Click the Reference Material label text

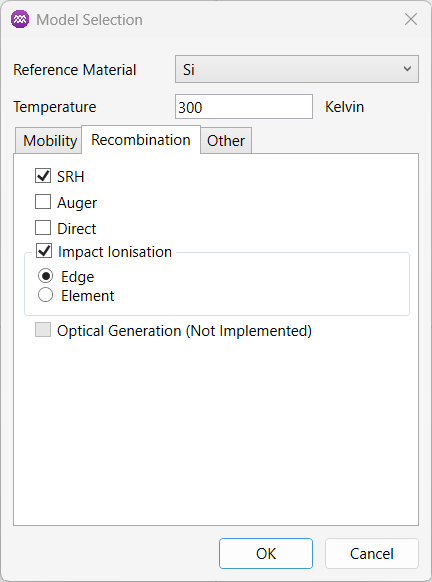point(75,70)
